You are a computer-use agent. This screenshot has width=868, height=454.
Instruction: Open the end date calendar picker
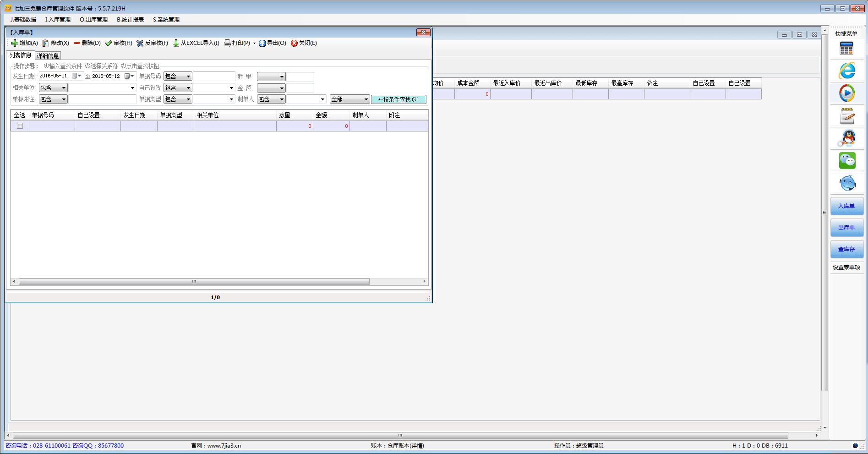(x=130, y=76)
